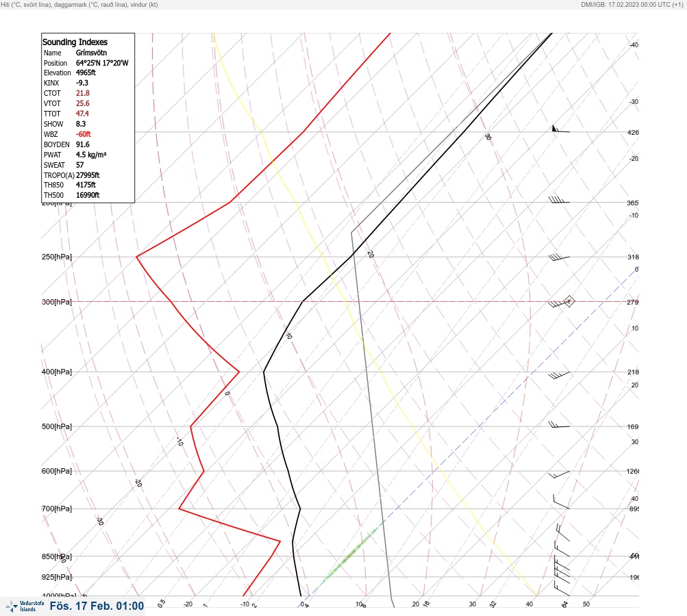The height and width of the screenshot is (616, 687).
Task: Click the 250[hPa] pressure label
Action: (57, 257)
